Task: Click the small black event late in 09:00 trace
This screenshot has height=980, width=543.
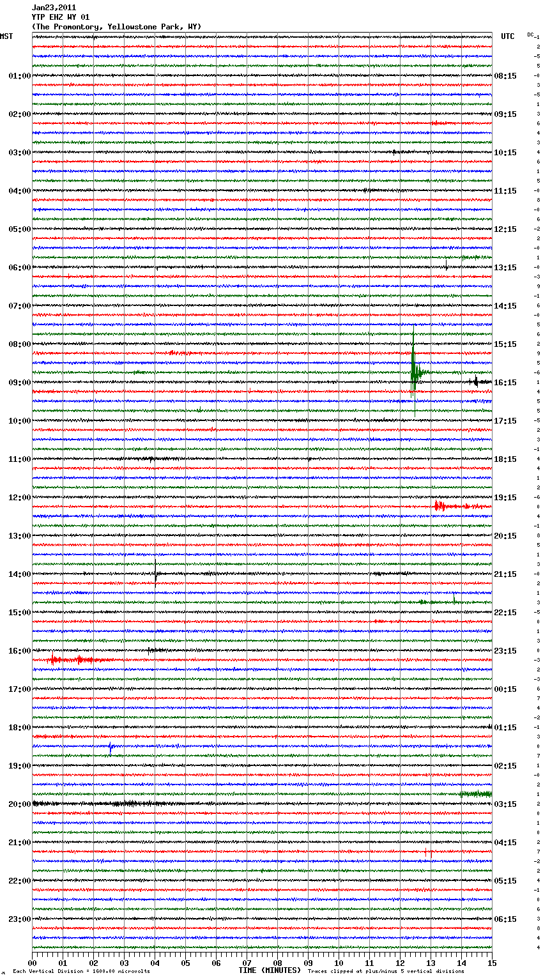Action: (x=475, y=381)
